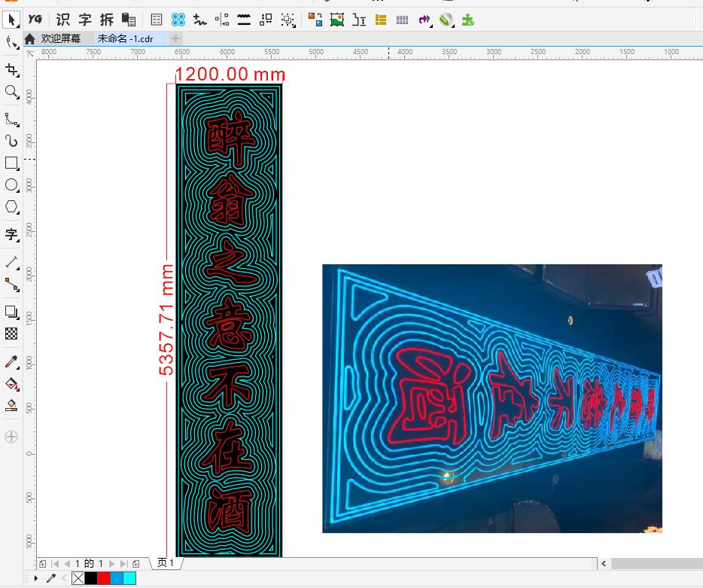
Task: Select the 5357.71 mm vertical dimension label
Action: 166,319
